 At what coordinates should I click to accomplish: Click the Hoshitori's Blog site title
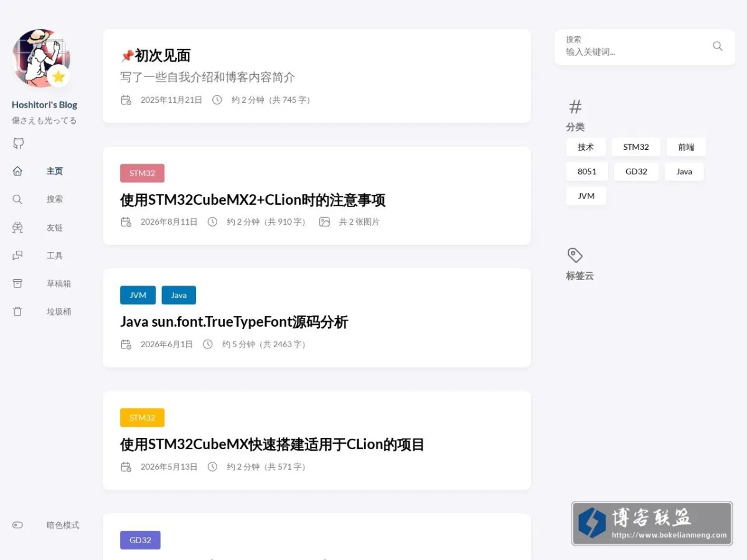[x=45, y=105]
